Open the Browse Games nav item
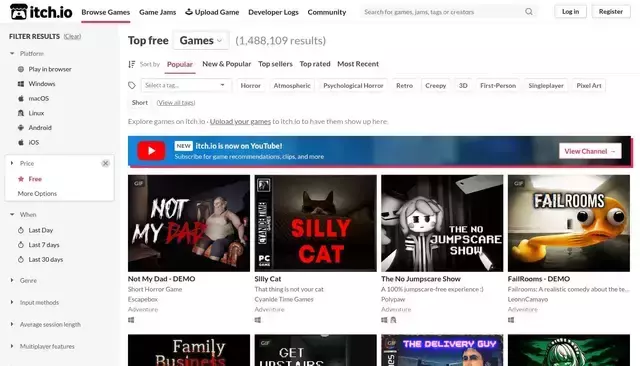640x366 pixels. coord(105,12)
